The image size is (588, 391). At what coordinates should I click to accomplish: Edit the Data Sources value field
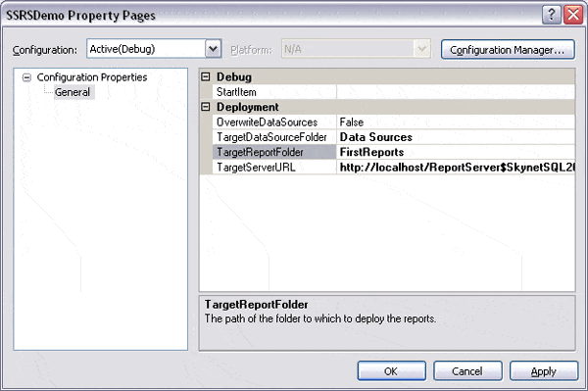[456, 137]
